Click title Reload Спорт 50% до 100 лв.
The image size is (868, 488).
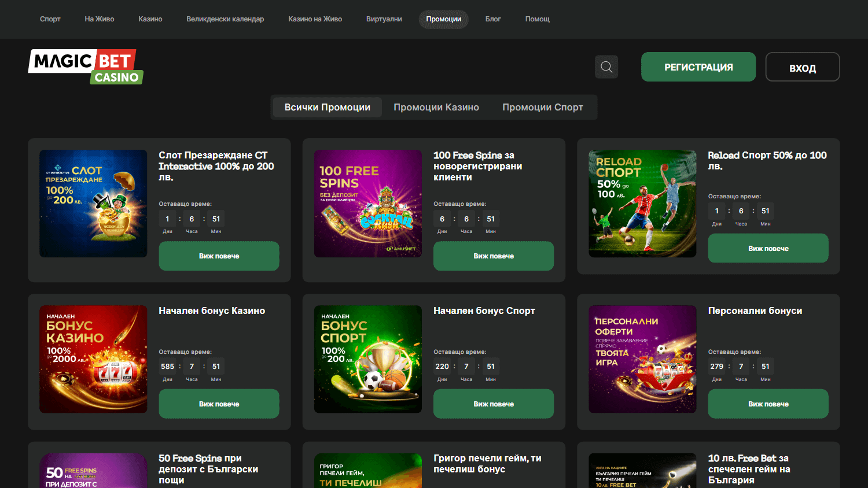click(x=767, y=161)
